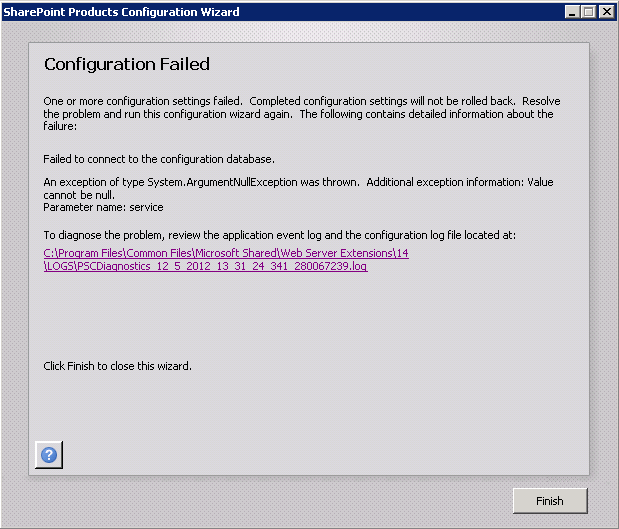Minimize the Configuration Wizard window

coord(572,12)
